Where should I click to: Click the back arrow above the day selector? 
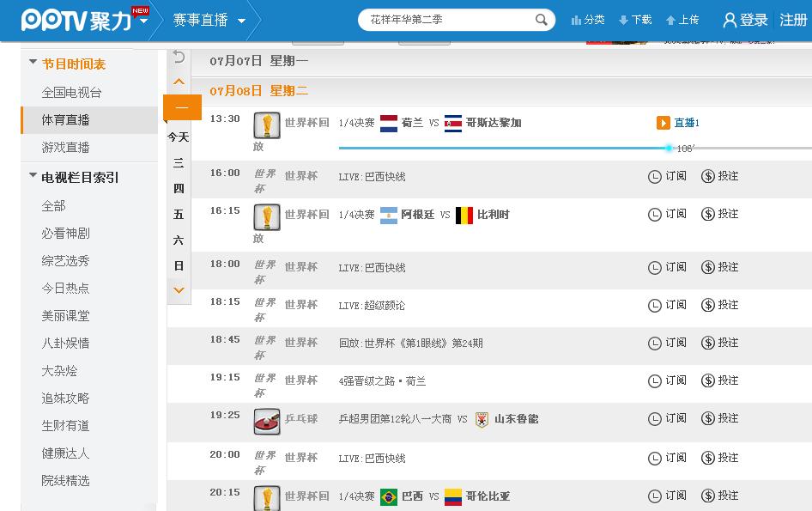coord(179,57)
